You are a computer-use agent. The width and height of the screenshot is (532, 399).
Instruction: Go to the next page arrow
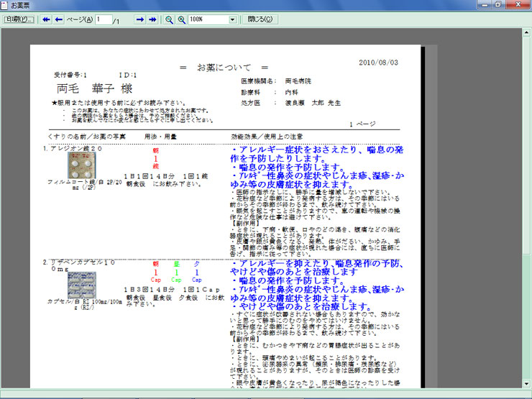coord(139,19)
